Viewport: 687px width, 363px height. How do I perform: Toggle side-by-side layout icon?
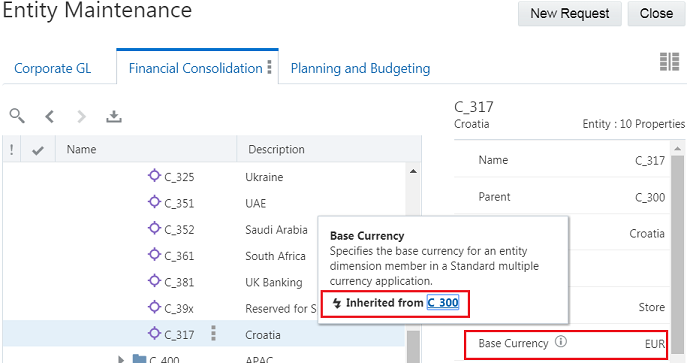click(x=669, y=62)
